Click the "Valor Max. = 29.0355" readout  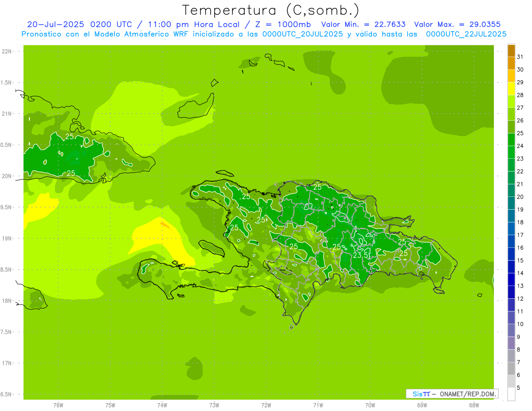pos(458,24)
